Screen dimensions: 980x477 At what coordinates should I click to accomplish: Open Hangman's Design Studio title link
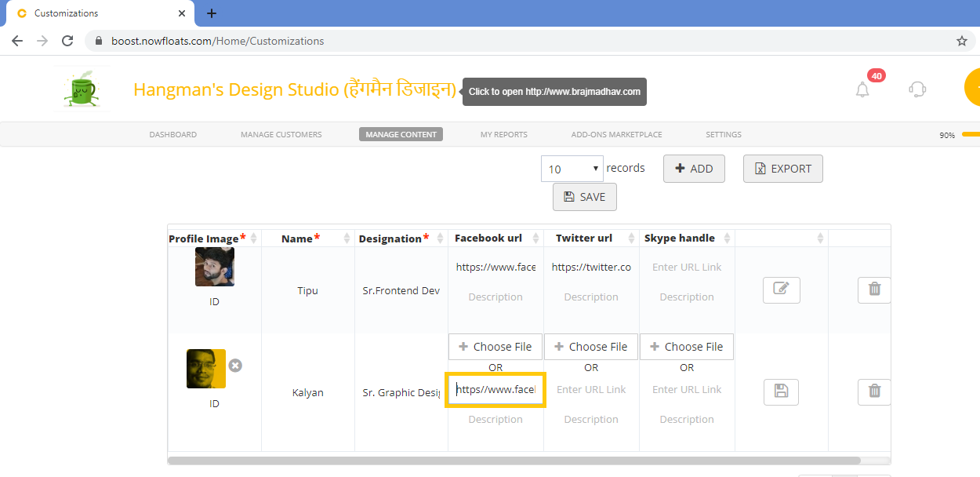[x=295, y=89]
